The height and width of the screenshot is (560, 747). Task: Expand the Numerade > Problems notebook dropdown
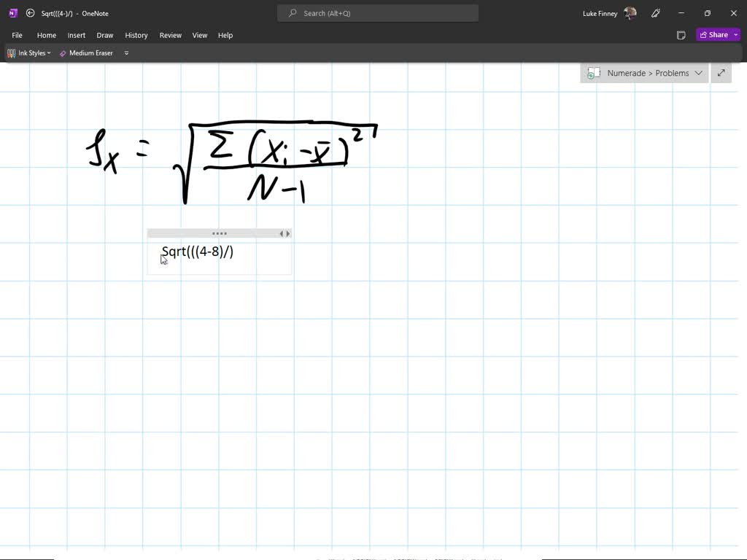point(698,73)
